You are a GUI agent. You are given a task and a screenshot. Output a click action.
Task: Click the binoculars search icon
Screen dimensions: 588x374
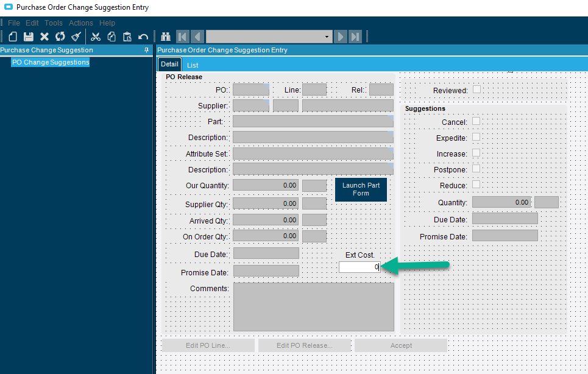pos(165,37)
